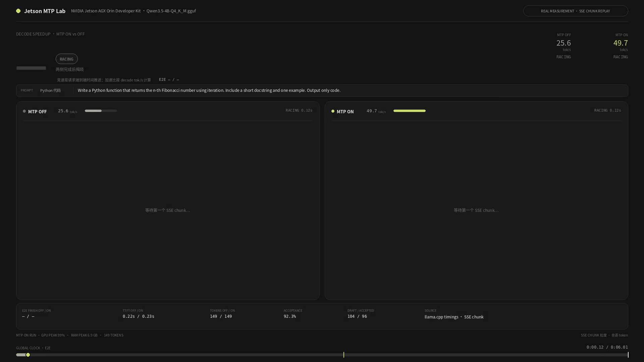644x362 pixels.
Task: Click the MTP ON speed progress bar
Action: tap(410, 111)
